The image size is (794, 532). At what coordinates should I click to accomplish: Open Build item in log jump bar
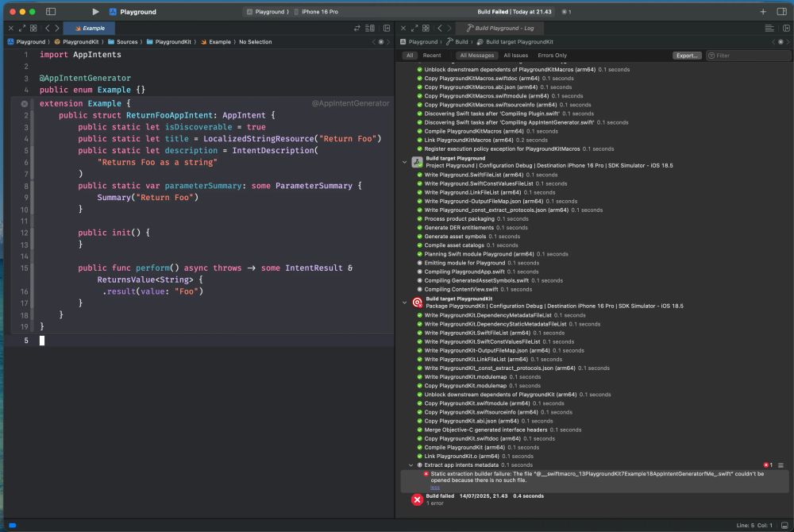point(457,42)
